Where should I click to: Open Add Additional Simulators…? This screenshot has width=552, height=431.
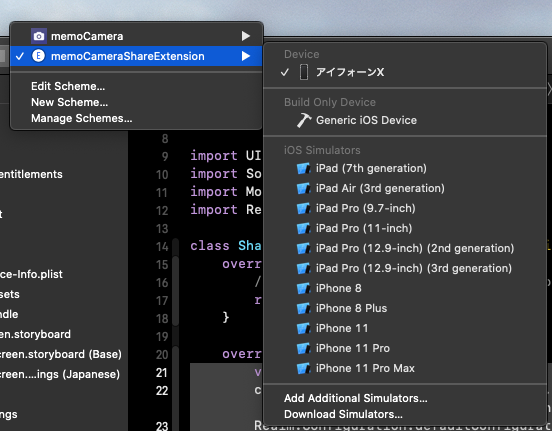click(356, 398)
